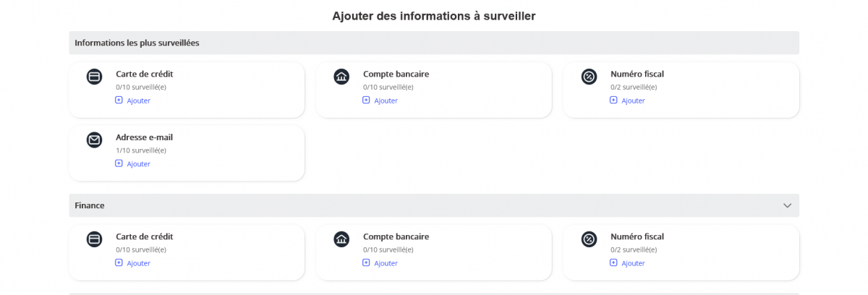Screen dimensions: 868x295
Task: Click the 'Informations les plus surveillées' header
Action: [x=137, y=43]
